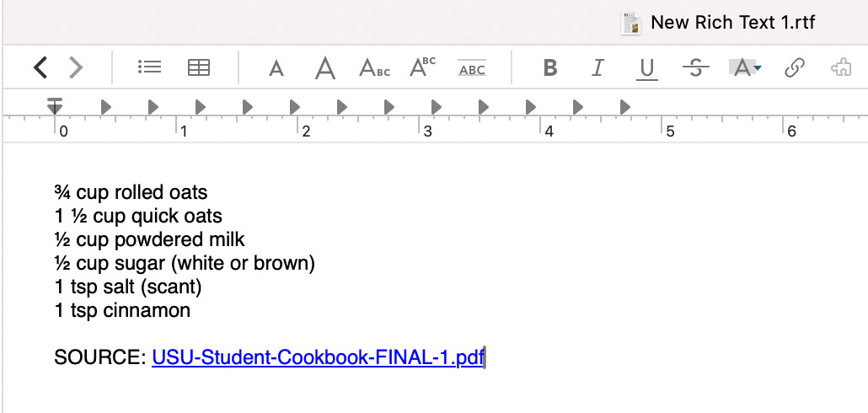The image size is (868, 413).
Task: Insert a table from the toolbar
Action: pos(199,67)
